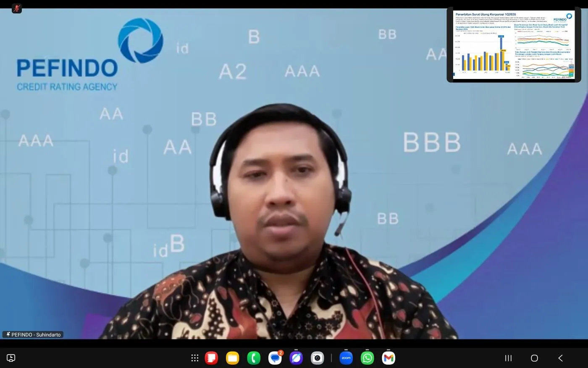Open the screen mode icon in taskbar corner

coord(11,358)
